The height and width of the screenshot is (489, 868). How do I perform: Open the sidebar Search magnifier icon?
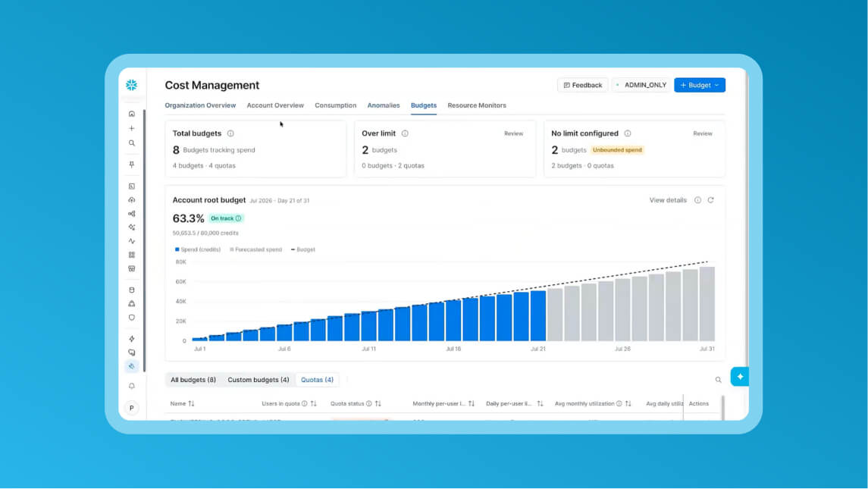tap(132, 143)
